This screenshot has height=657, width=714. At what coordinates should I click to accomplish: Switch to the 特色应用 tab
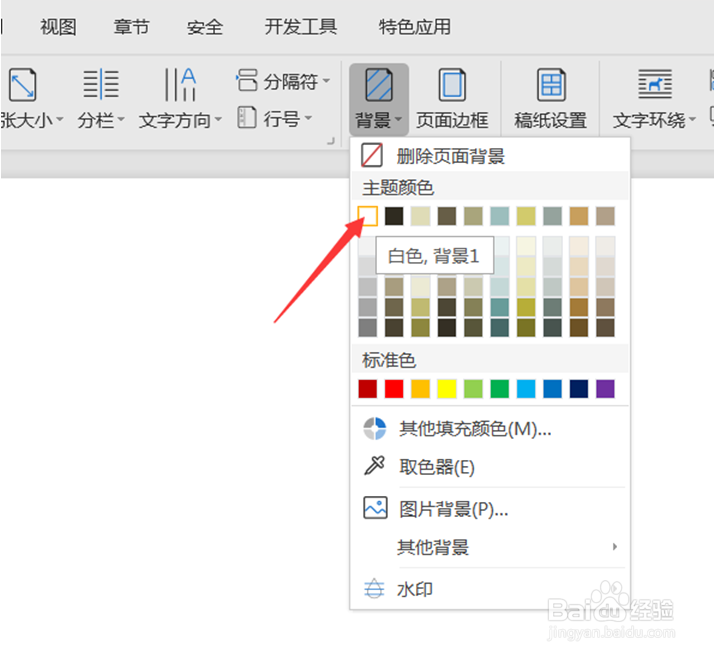pos(415,27)
